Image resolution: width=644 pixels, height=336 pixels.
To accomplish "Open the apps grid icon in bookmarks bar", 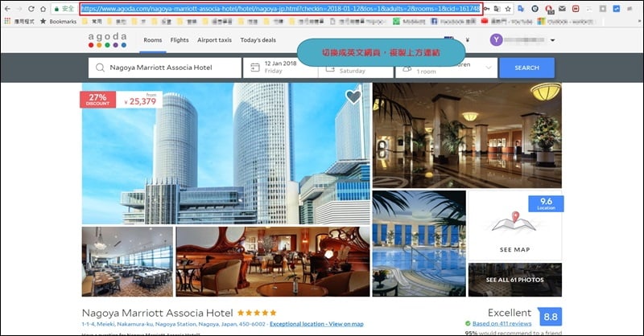I will click(x=7, y=21).
